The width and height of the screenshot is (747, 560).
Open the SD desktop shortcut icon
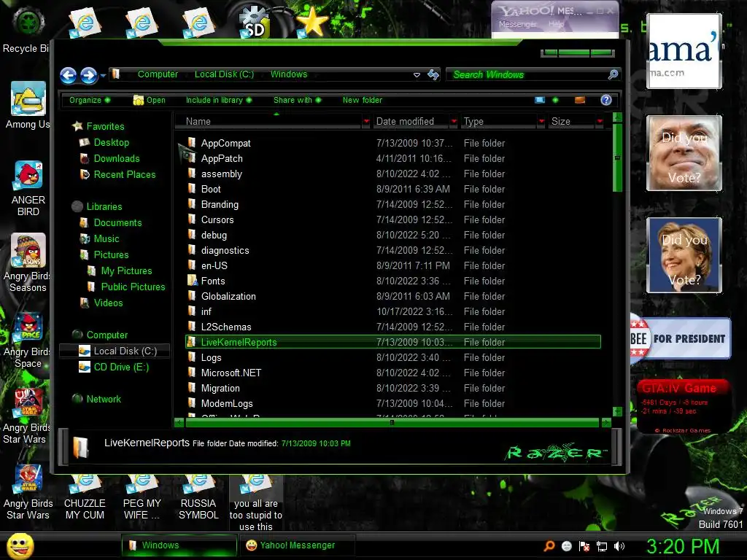coord(255,23)
